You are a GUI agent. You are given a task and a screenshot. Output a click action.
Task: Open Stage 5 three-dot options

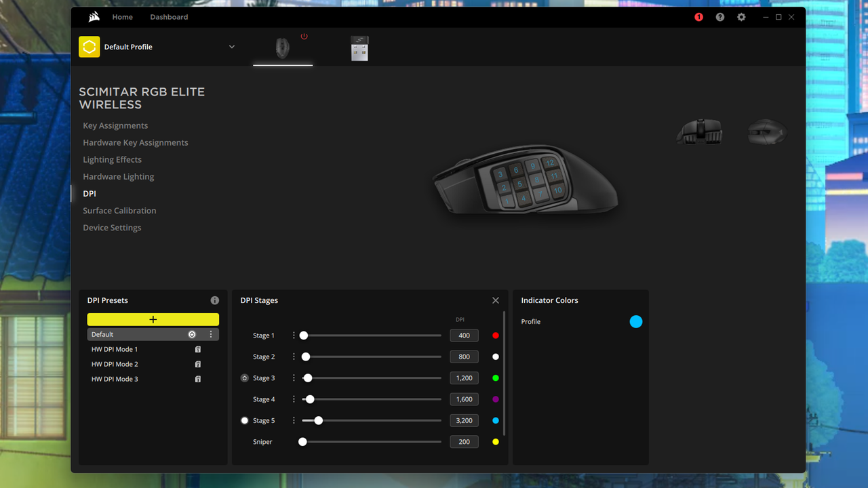(x=294, y=420)
